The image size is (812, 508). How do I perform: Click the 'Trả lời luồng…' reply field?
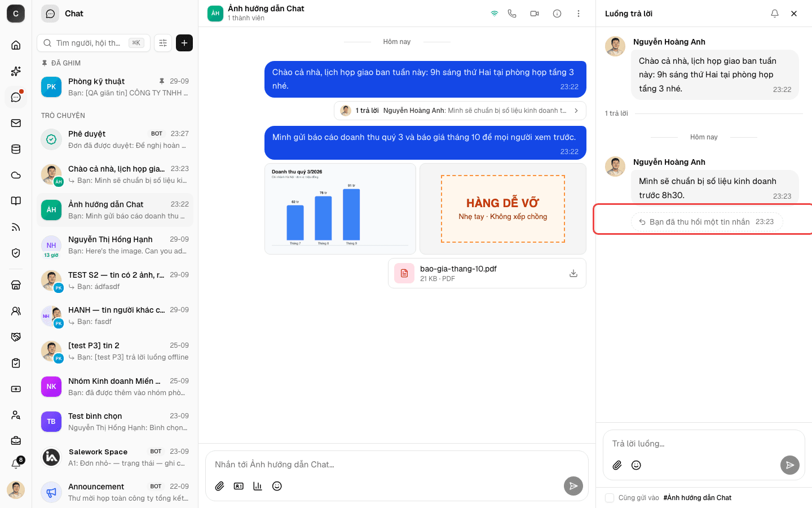pyautogui.click(x=704, y=444)
